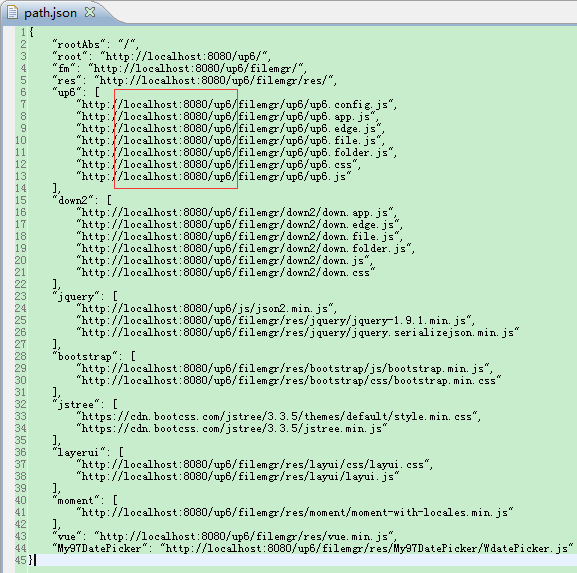Viewport: 577px width, 573px height.
Task: Click the up6.app.js path line
Action: coord(227,117)
